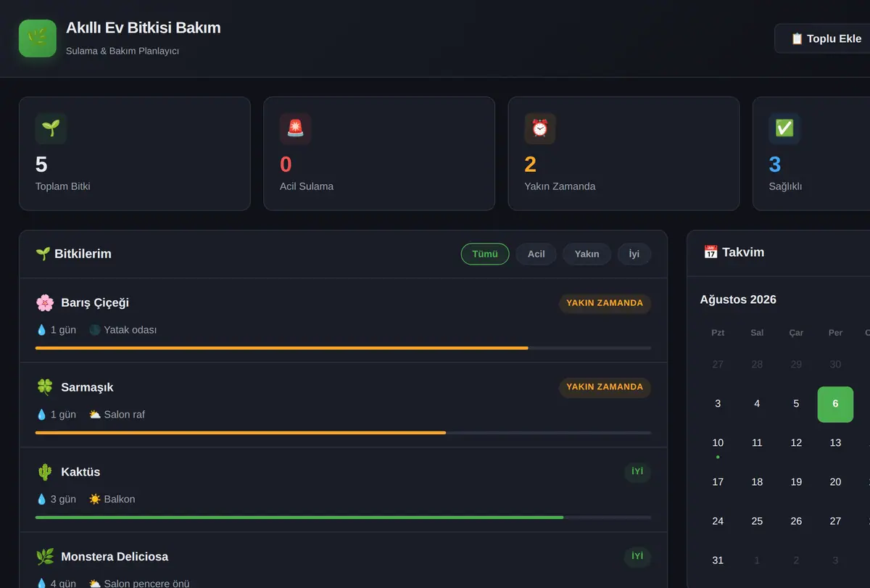Select the Tümü filter tab
Image resolution: width=870 pixels, height=588 pixels.
pyautogui.click(x=485, y=254)
